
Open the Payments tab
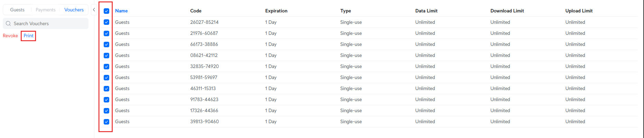(x=46, y=10)
